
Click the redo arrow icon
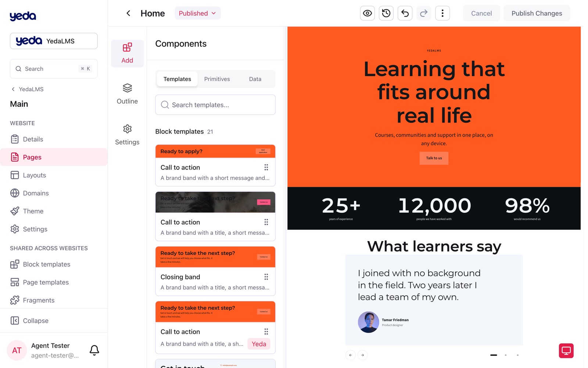point(423,13)
